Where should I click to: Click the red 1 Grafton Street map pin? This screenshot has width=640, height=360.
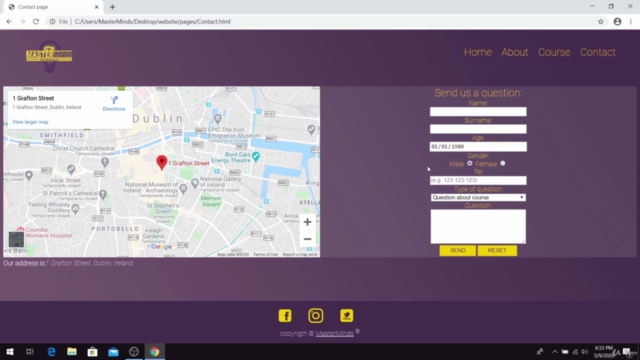point(162,162)
